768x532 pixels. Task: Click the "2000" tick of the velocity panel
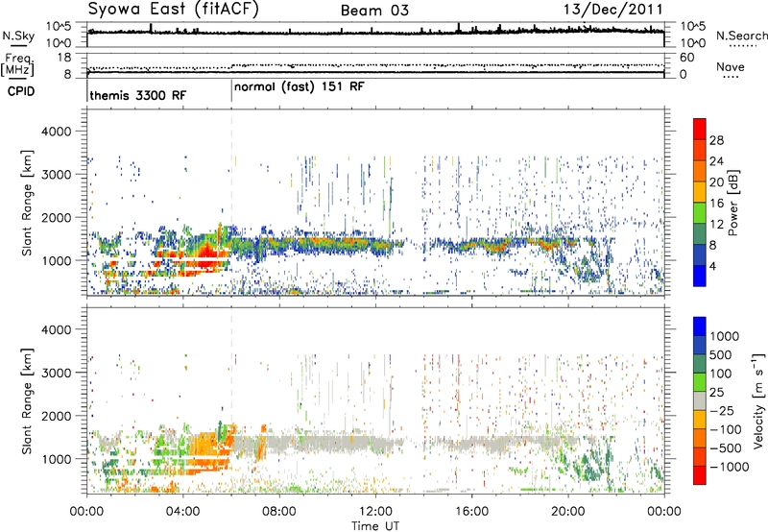point(57,417)
